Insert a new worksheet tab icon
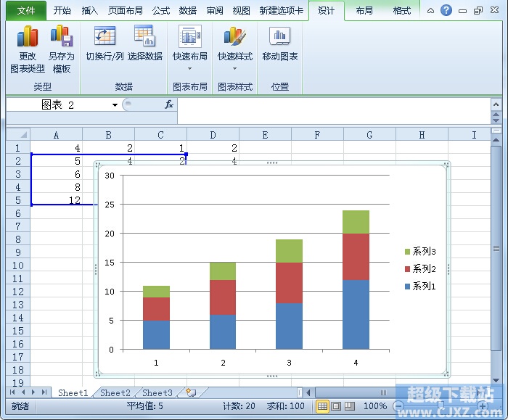The image size is (508, 420). 190,393
